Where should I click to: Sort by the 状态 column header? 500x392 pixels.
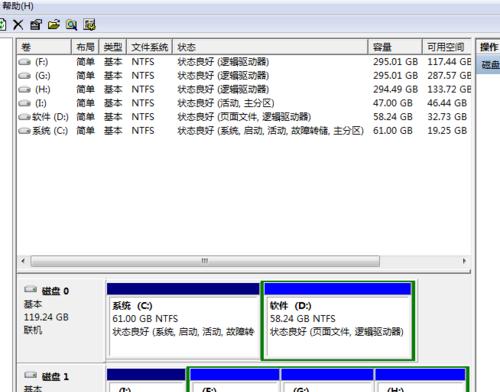coord(270,47)
